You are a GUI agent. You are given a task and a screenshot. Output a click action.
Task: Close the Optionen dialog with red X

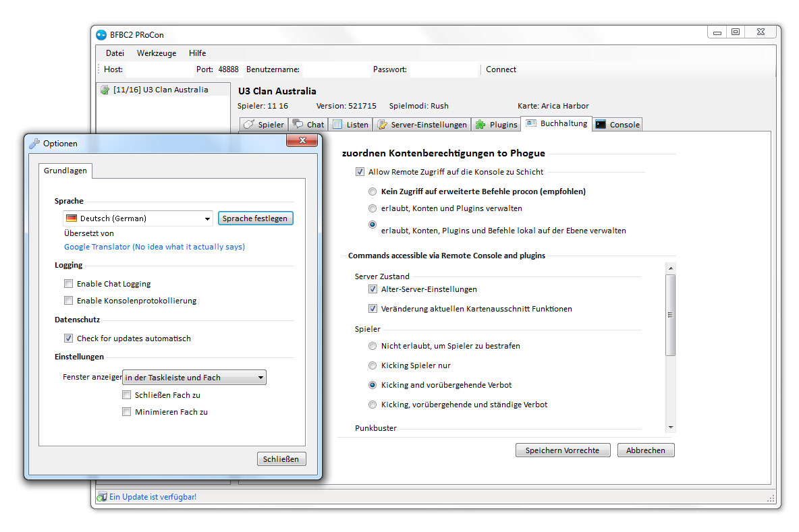click(x=302, y=140)
